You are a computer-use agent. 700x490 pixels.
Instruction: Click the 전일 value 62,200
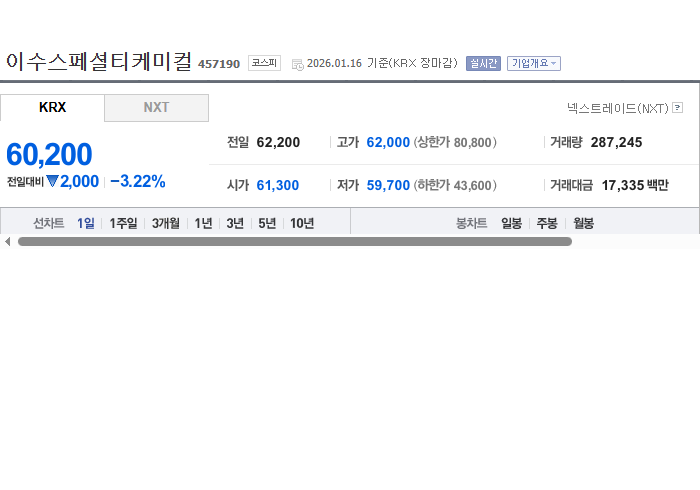(278, 142)
